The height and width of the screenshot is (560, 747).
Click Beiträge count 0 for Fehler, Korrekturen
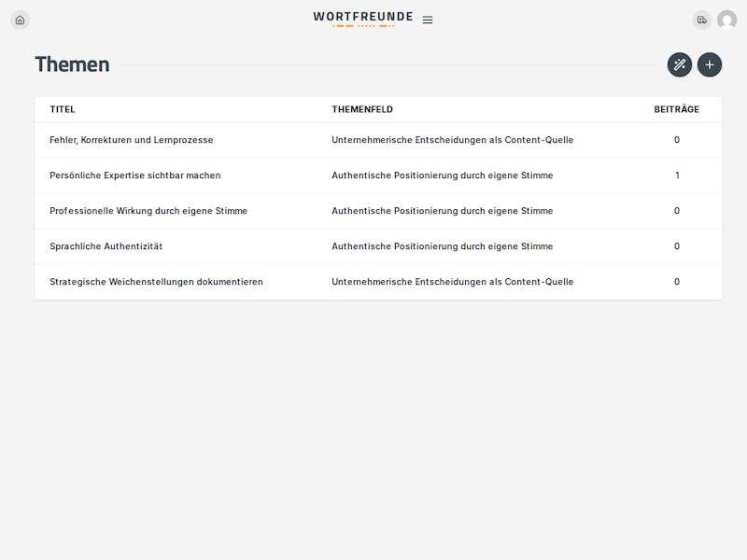coord(677,140)
